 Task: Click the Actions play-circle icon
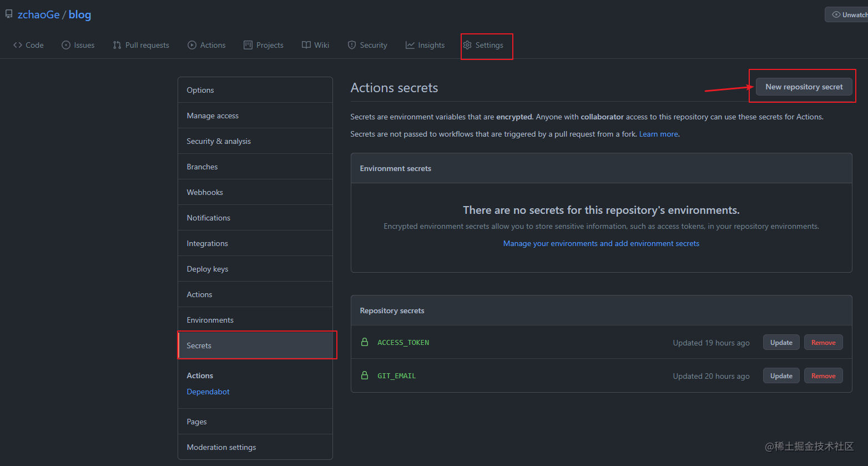(x=192, y=45)
